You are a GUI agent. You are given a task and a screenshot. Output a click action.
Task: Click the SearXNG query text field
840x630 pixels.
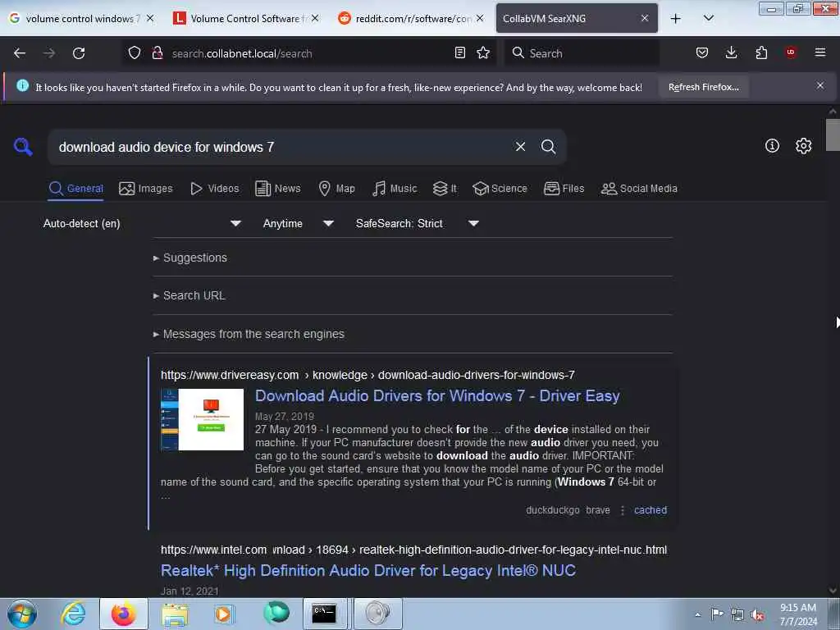[281, 147]
